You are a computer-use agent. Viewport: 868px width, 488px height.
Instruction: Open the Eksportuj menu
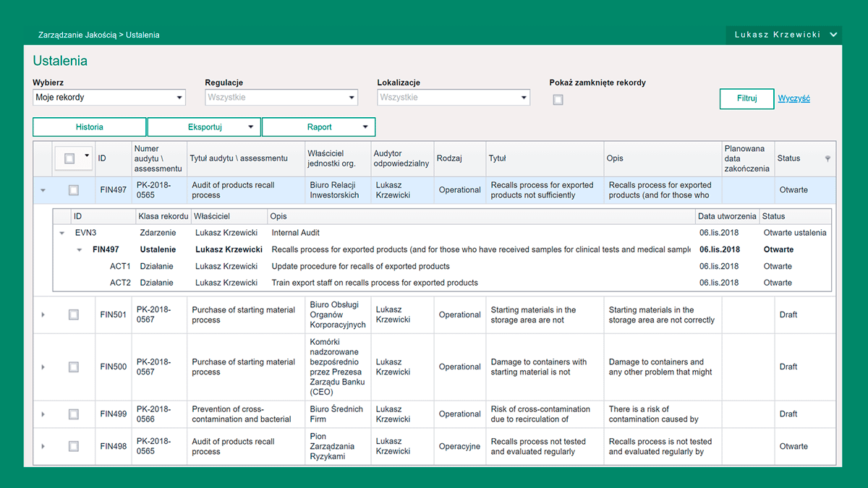click(x=204, y=127)
